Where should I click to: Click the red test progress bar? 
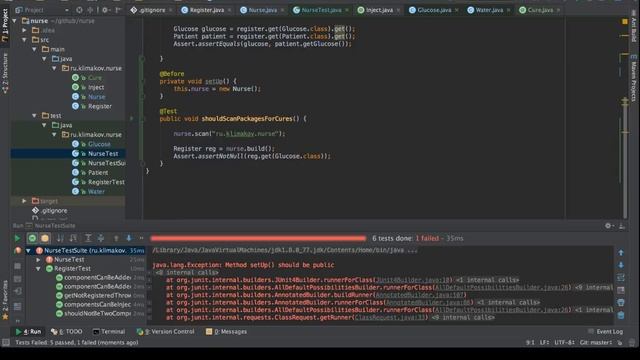tap(258, 238)
